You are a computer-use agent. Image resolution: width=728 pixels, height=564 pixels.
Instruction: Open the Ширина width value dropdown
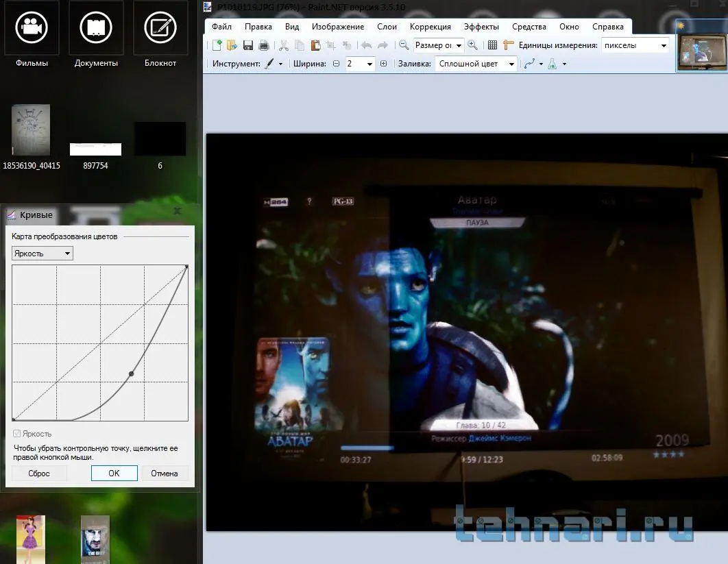tap(360, 64)
